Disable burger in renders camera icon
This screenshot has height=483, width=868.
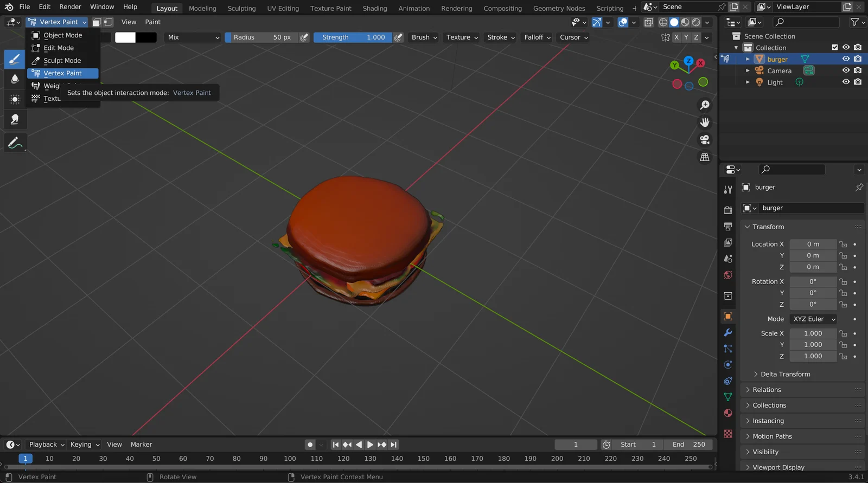[x=858, y=59]
